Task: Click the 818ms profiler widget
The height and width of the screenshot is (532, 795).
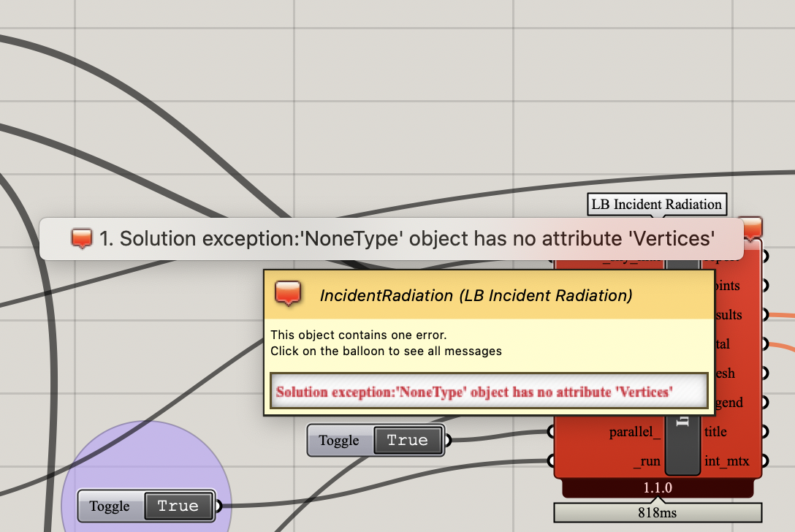Action: [658, 513]
